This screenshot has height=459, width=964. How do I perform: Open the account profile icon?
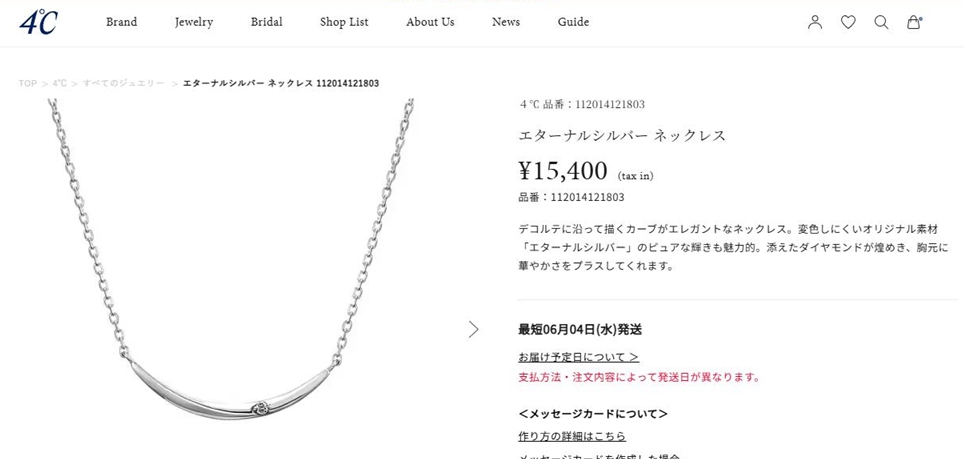pyautogui.click(x=815, y=22)
